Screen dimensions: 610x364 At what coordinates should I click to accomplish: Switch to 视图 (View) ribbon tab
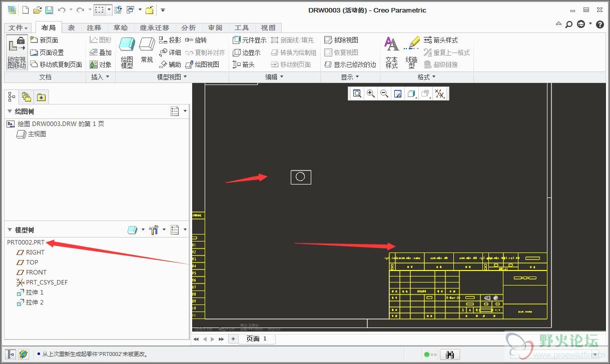click(268, 28)
